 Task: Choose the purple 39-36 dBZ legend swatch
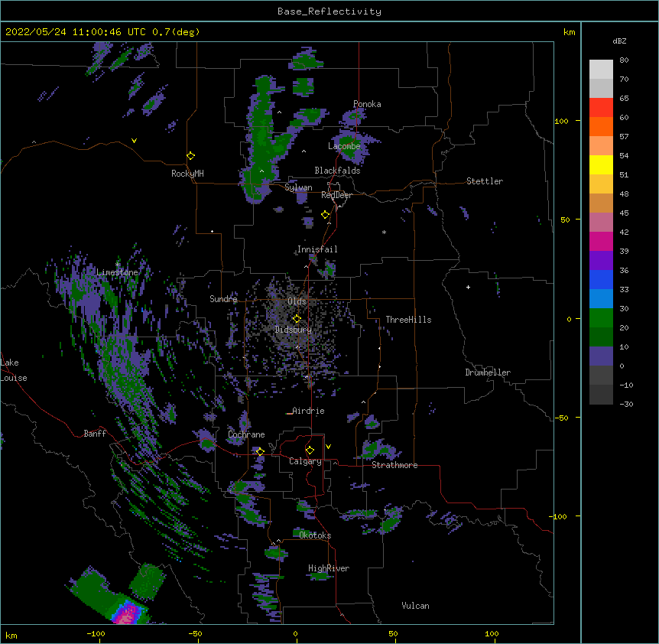tap(601, 261)
